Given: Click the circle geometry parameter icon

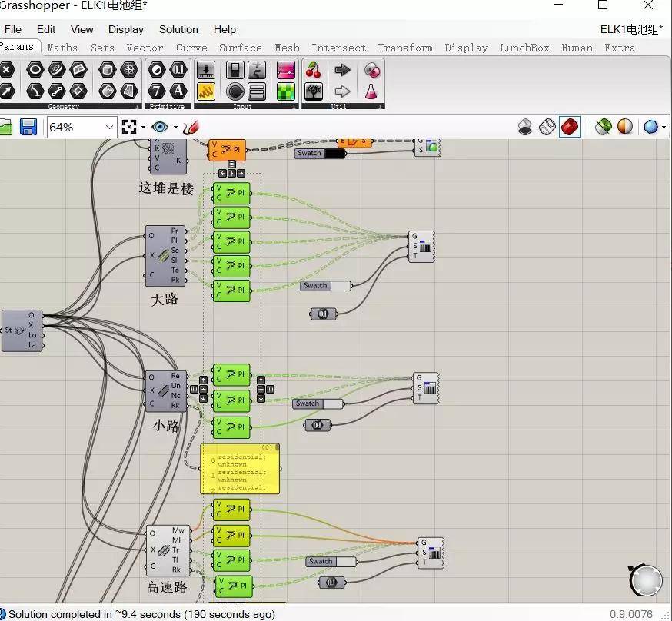Looking at the screenshot, I should (35, 71).
